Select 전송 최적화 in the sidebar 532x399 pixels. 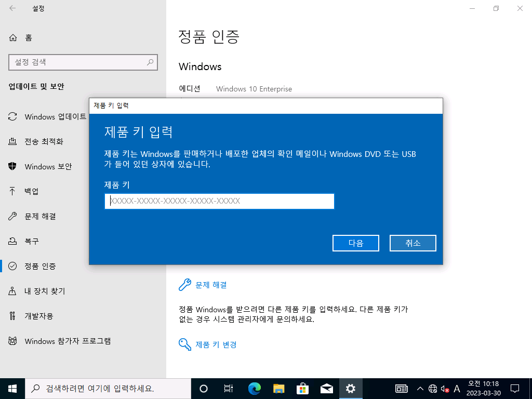tap(44, 141)
